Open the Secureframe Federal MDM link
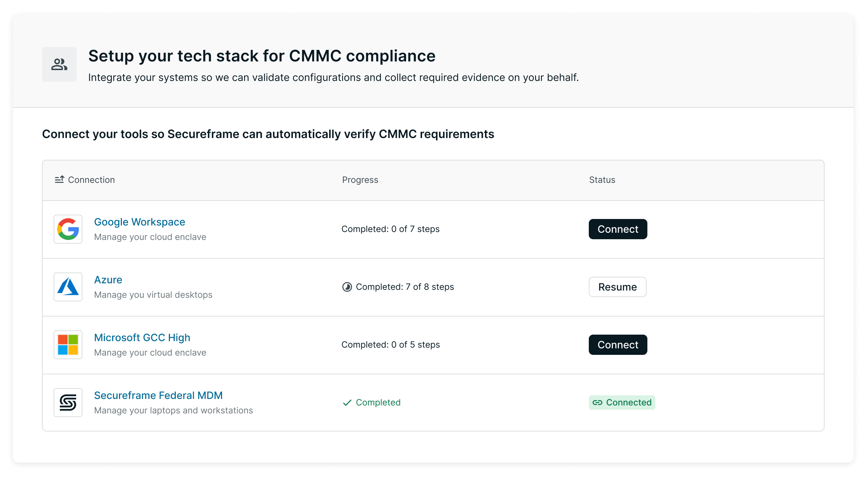 158,395
